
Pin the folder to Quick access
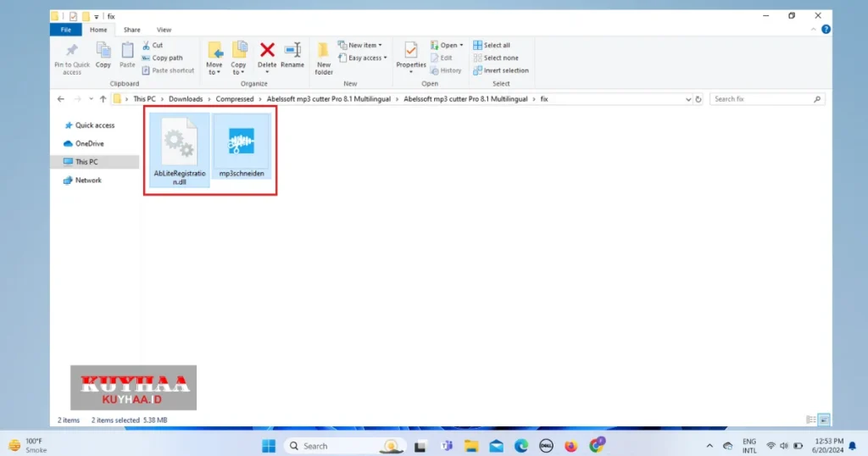point(72,58)
